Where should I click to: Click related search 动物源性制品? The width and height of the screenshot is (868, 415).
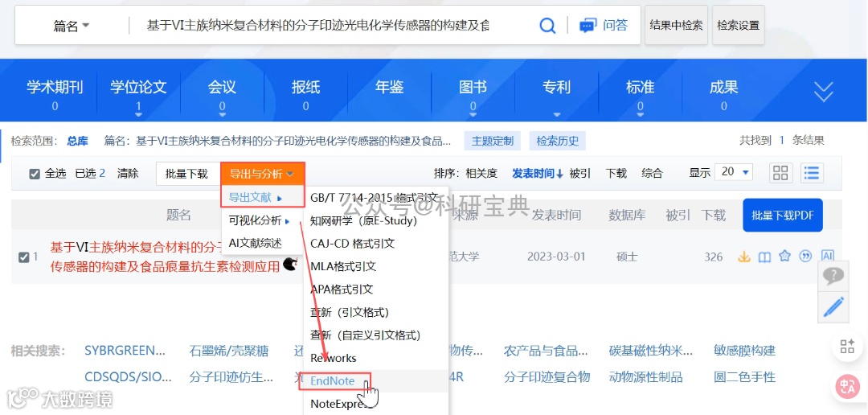click(645, 377)
